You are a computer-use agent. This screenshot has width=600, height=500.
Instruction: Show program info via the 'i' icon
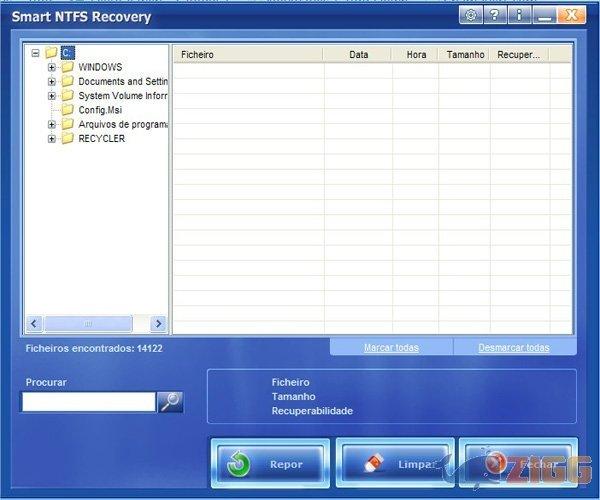(519, 15)
